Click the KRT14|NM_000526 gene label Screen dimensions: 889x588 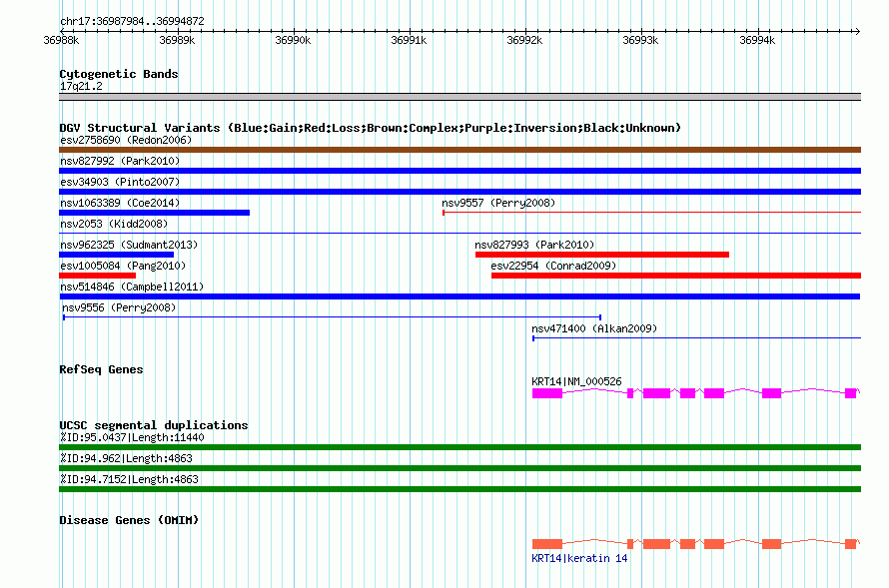click(576, 381)
